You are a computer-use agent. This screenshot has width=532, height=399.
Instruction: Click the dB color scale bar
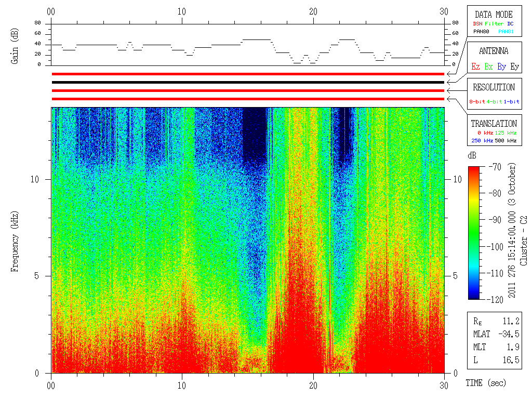(x=474, y=233)
